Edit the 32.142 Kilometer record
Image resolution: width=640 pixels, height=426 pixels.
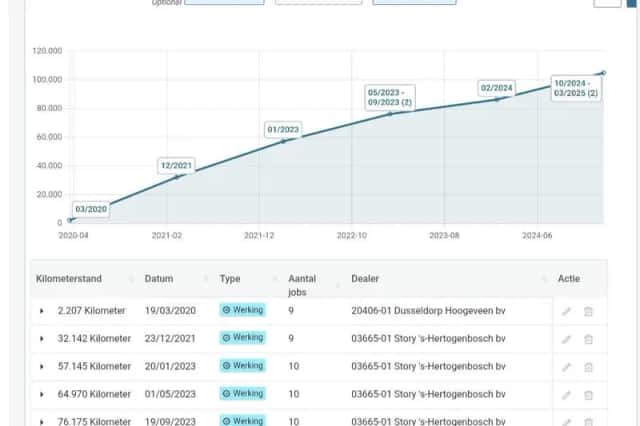point(566,339)
